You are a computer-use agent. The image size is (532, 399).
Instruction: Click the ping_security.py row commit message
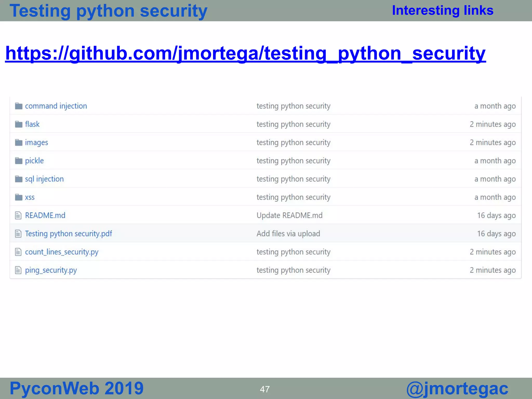point(294,270)
